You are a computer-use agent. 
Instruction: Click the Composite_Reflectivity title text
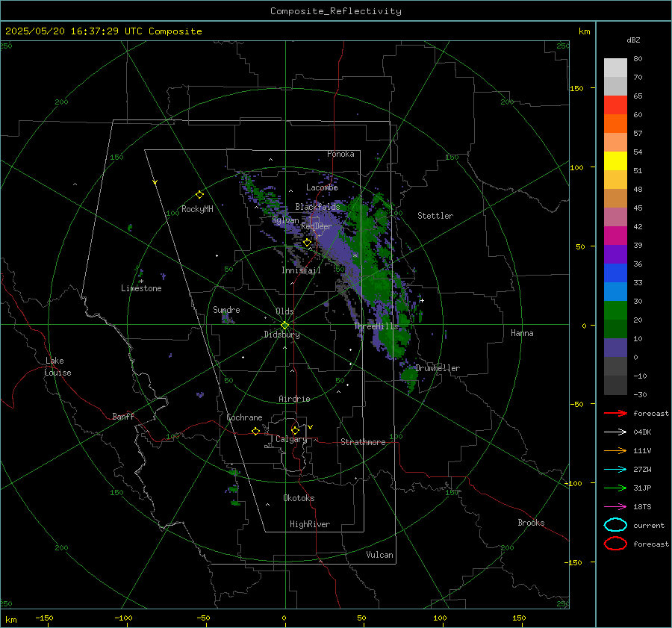pos(335,11)
